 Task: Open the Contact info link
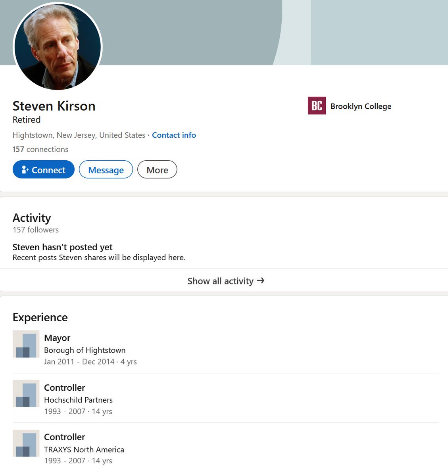click(174, 135)
